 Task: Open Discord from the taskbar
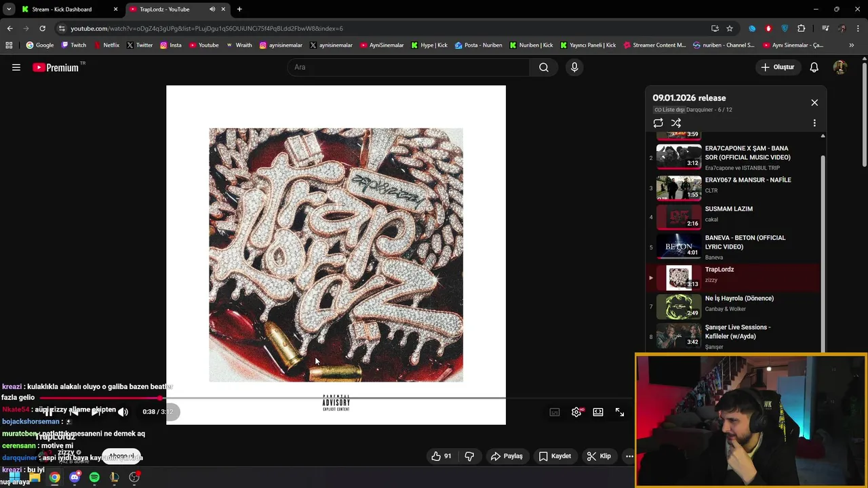[75, 477]
